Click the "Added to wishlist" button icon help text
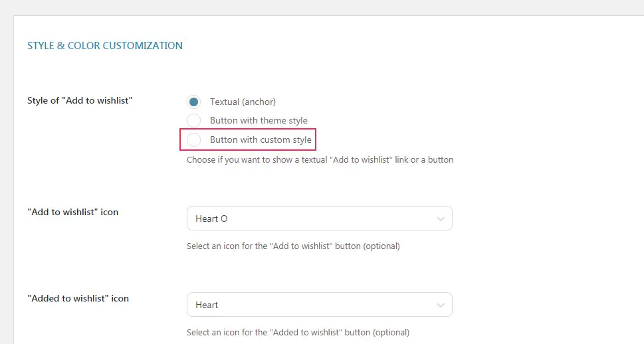Viewport: 644px width, 344px height. 298,332
